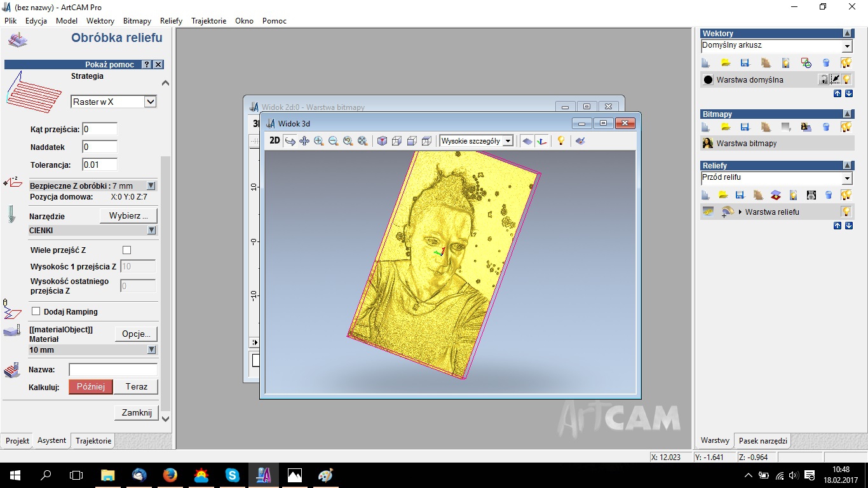Click the Pokaż pomoc link
Image resolution: width=868 pixels, height=488 pixels.
click(x=109, y=65)
